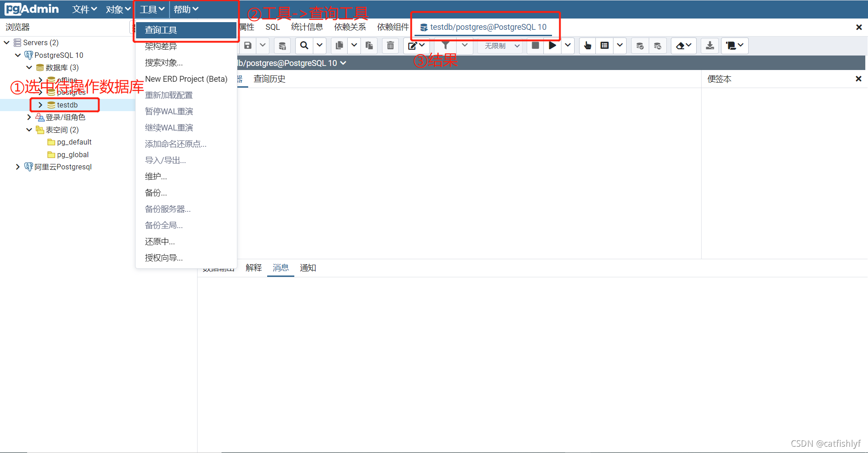Select the pg_default tablespace
This screenshot has width=868, height=453.
[x=75, y=142]
